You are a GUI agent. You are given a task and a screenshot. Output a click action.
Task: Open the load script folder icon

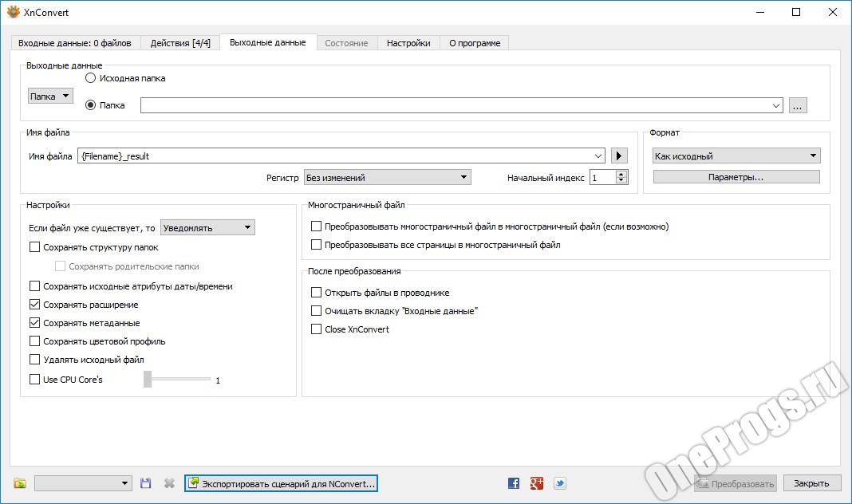click(20, 482)
